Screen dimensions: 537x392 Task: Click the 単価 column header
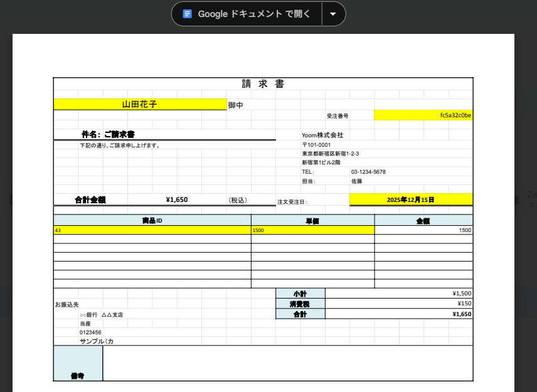tap(312, 221)
